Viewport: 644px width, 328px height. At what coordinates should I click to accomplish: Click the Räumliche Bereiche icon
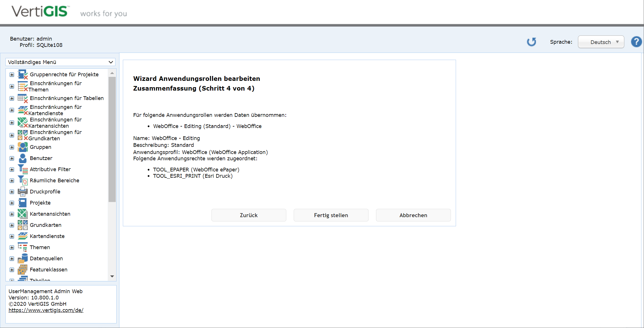pyautogui.click(x=23, y=180)
